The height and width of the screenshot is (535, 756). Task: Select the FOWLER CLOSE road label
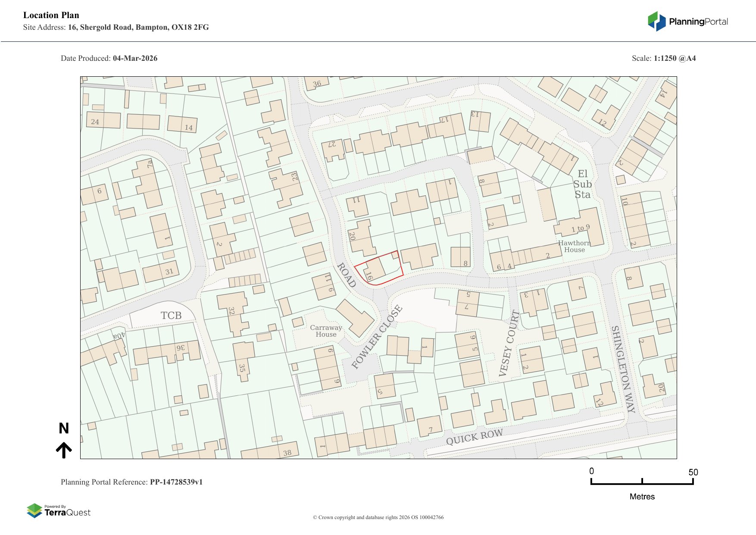[377, 337]
